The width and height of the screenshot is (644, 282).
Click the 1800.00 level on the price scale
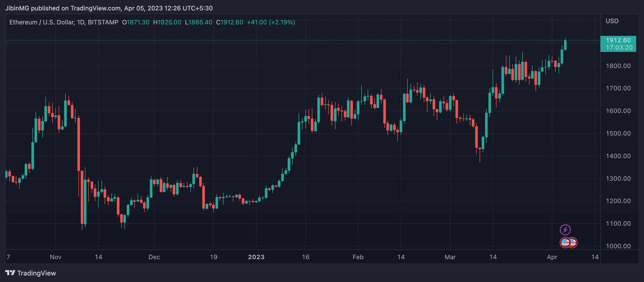click(619, 66)
